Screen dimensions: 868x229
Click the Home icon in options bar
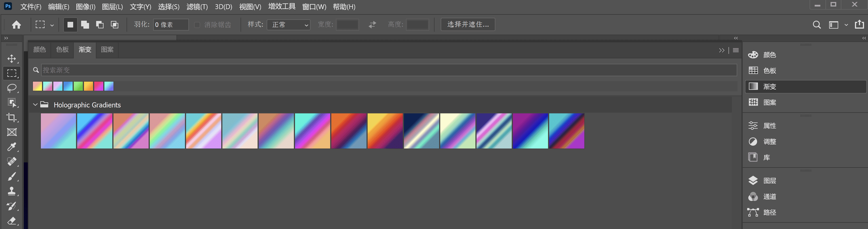pos(16,25)
